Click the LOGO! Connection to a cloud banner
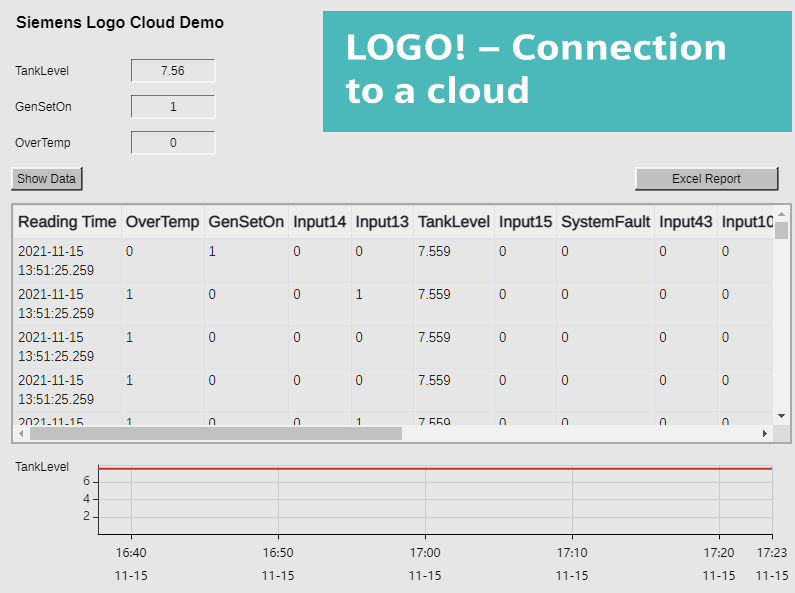This screenshot has height=593, width=795. pos(557,71)
